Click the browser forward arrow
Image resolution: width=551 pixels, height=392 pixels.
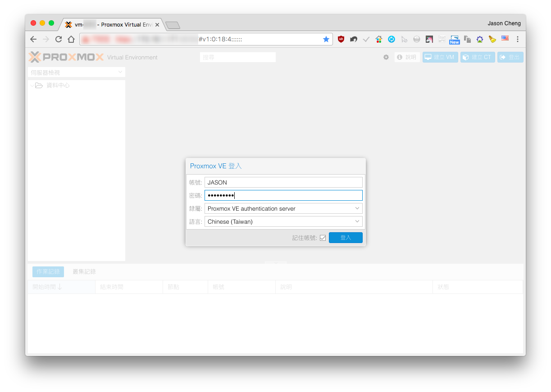pyautogui.click(x=46, y=39)
